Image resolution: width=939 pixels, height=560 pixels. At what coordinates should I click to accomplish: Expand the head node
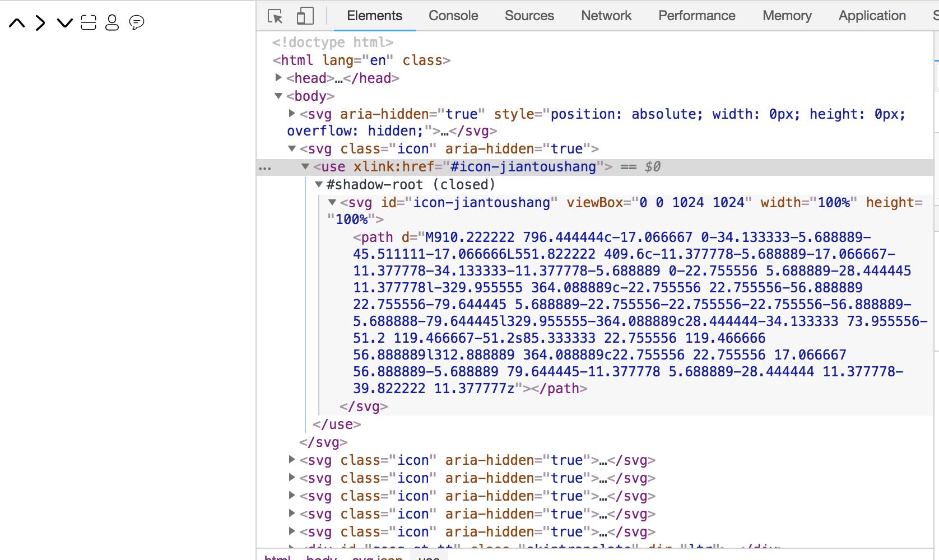click(x=278, y=78)
